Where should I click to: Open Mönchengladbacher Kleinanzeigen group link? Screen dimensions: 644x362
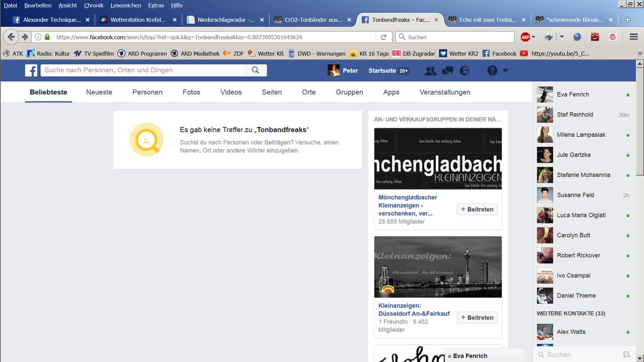[408, 205]
